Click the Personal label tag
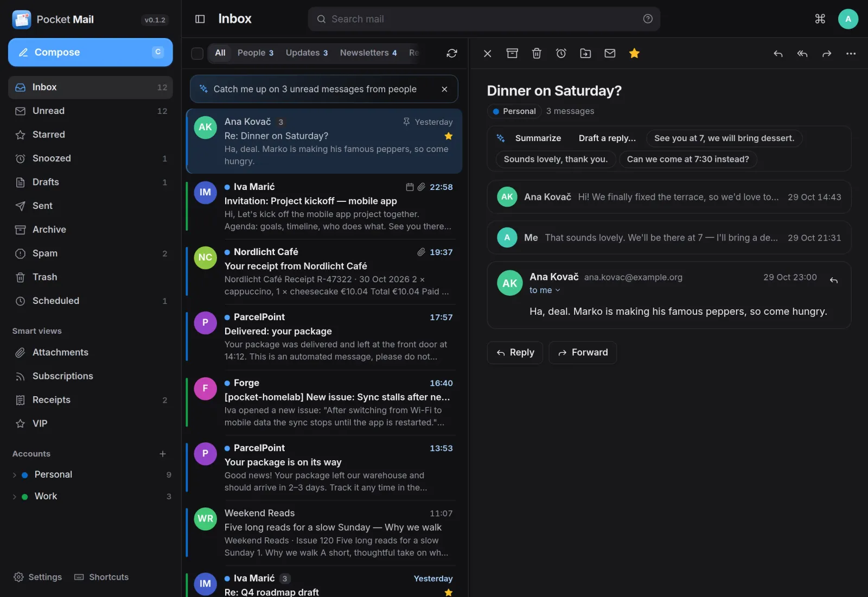This screenshot has width=868, height=597. coord(514,111)
